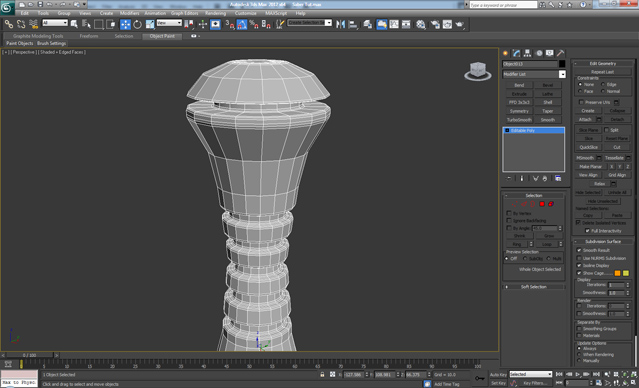The width and height of the screenshot is (639, 388).
Task: Open the Rendering menu
Action: coord(215,13)
